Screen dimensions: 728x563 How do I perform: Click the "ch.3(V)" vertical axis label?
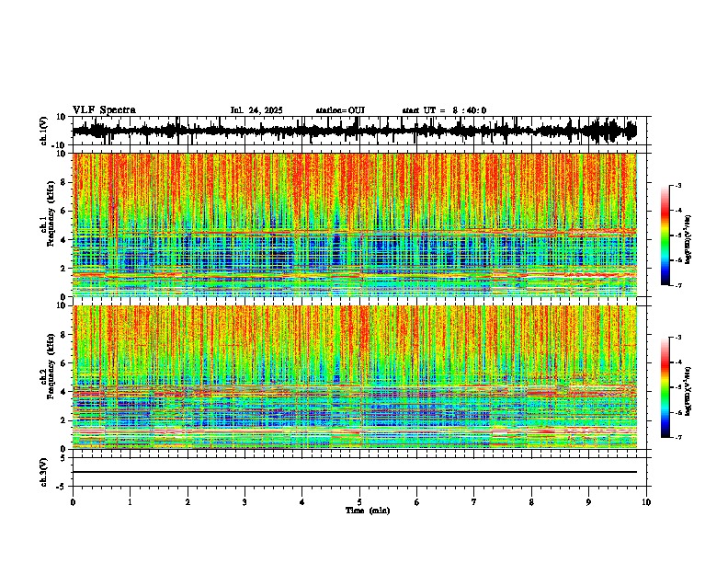(44, 472)
